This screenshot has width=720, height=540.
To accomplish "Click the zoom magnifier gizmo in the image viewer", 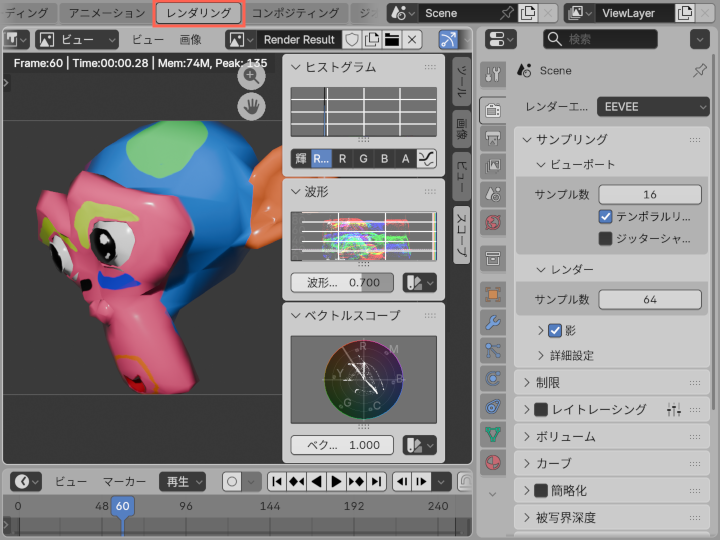I will [251, 76].
